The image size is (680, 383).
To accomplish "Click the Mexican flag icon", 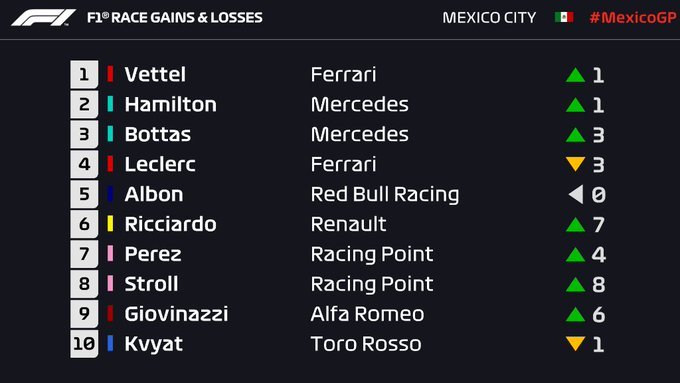I will [x=564, y=17].
